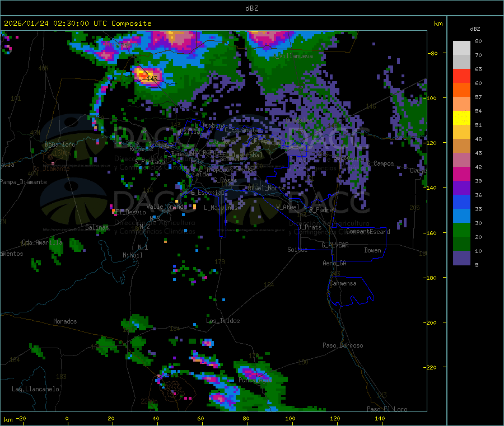Click the 'Valle_Grande' label
The height and width of the screenshot is (426, 504).
click(x=166, y=207)
